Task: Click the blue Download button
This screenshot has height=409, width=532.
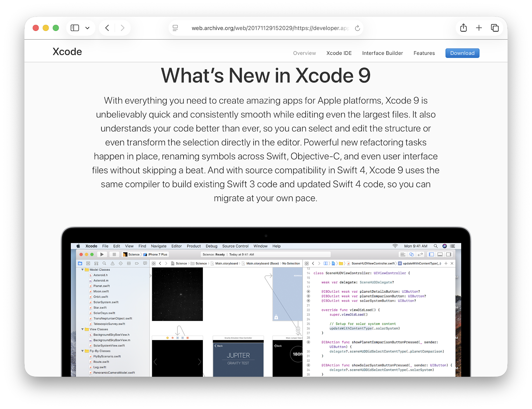Action: (462, 53)
